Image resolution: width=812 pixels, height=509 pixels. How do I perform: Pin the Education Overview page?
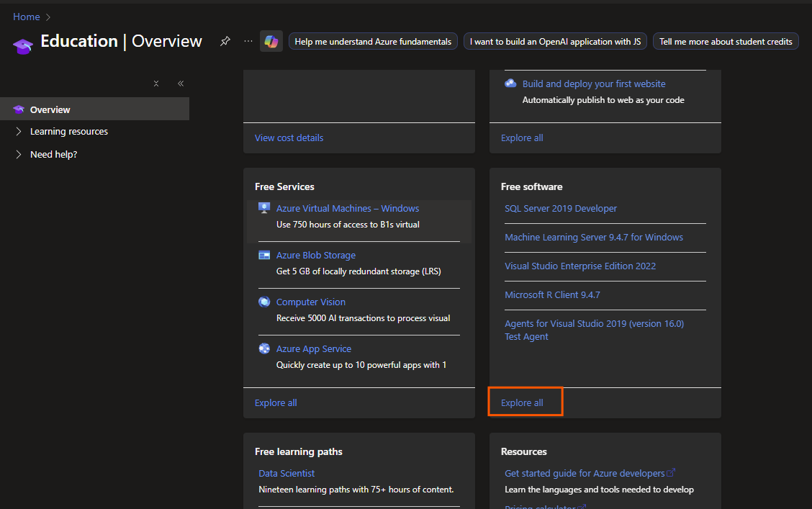click(225, 41)
